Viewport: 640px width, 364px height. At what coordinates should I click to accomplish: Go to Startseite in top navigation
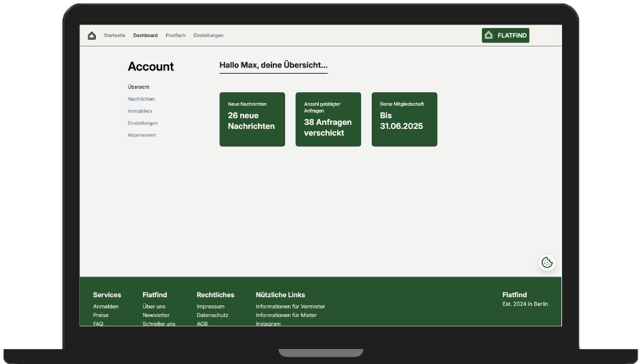tap(114, 36)
